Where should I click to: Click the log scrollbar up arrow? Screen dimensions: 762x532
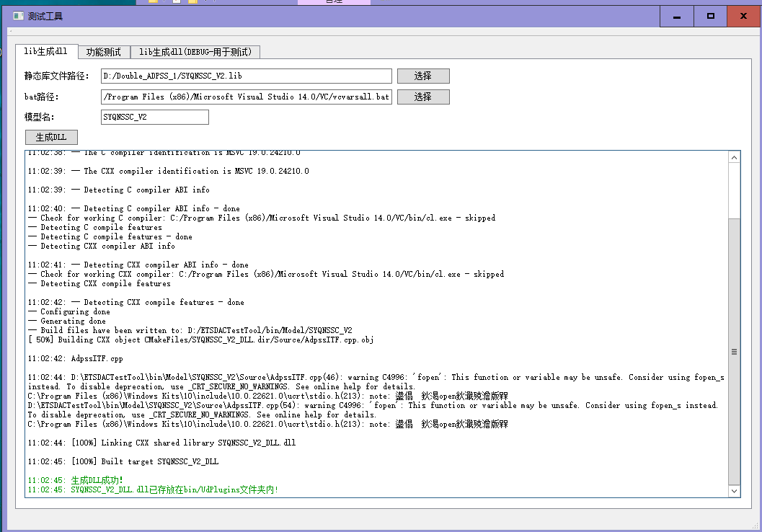[734, 157]
